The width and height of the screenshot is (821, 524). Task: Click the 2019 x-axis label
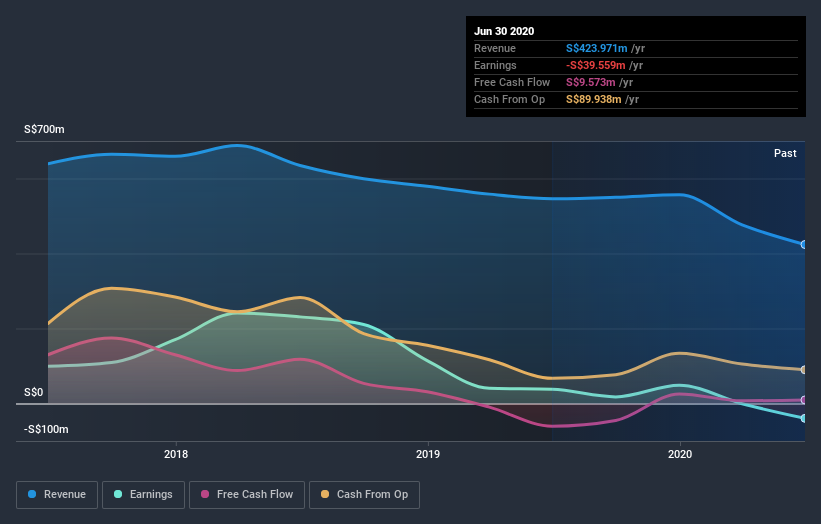click(428, 454)
